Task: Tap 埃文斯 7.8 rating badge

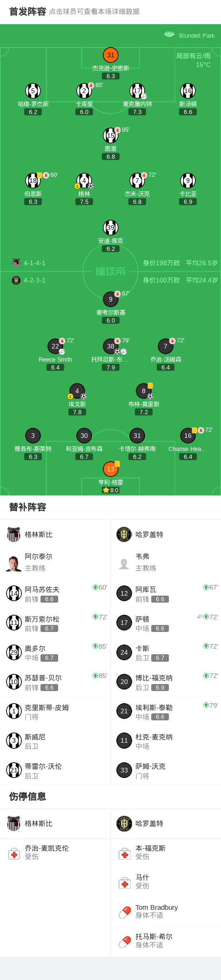Action: coord(77,412)
